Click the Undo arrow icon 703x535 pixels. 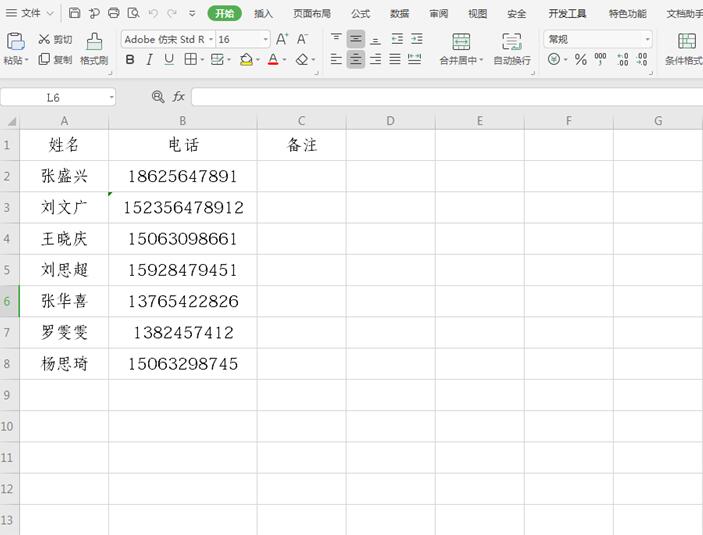pyautogui.click(x=153, y=13)
